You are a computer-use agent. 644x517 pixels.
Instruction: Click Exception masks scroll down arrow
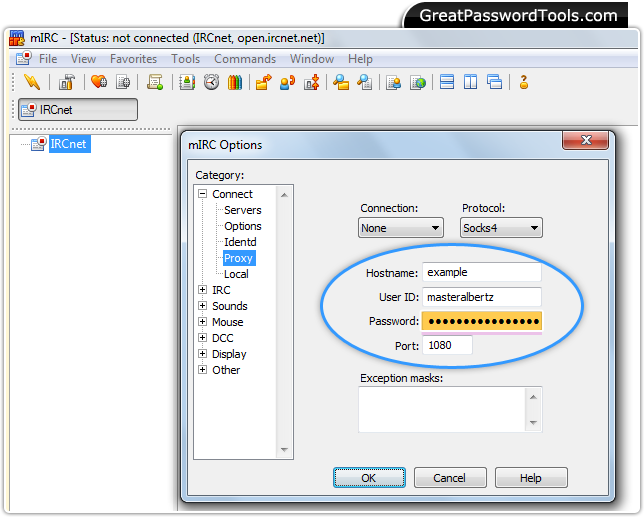tap(534, 423)
